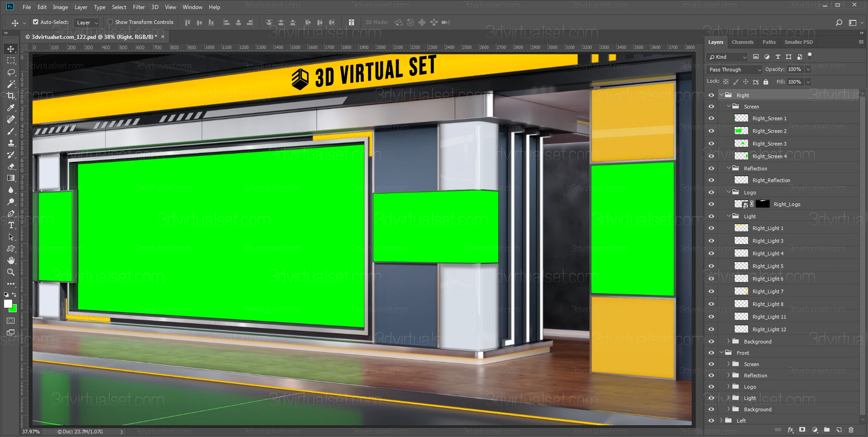Hide the Front group
Viewport: 868px width, 437px height.
[711, 353]
